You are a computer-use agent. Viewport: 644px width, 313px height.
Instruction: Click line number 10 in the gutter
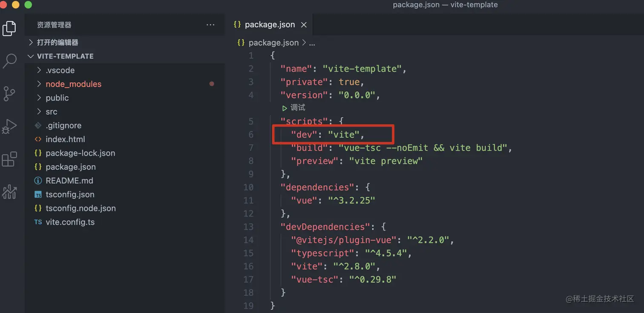248,187
